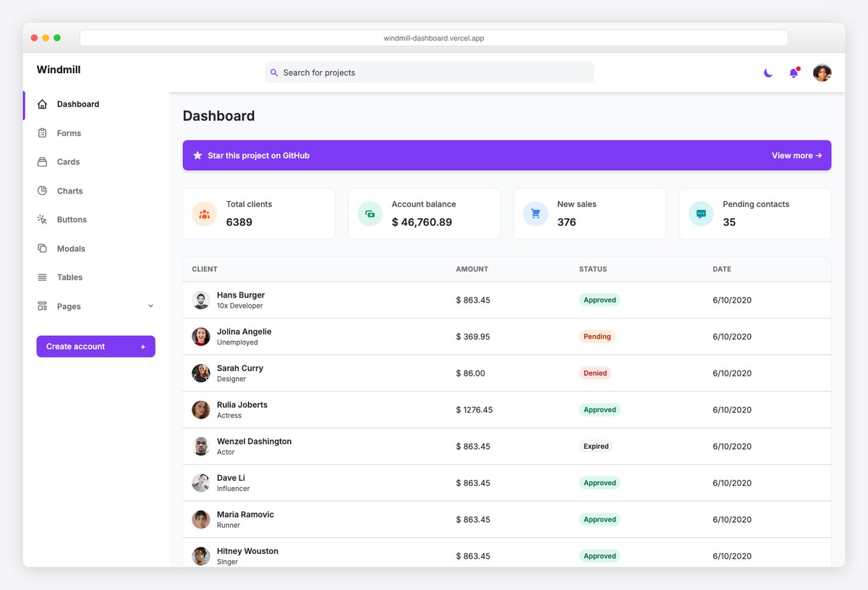Click the star icon in GitHub banner
868x590 pixels.
click(x=197, y=156)
